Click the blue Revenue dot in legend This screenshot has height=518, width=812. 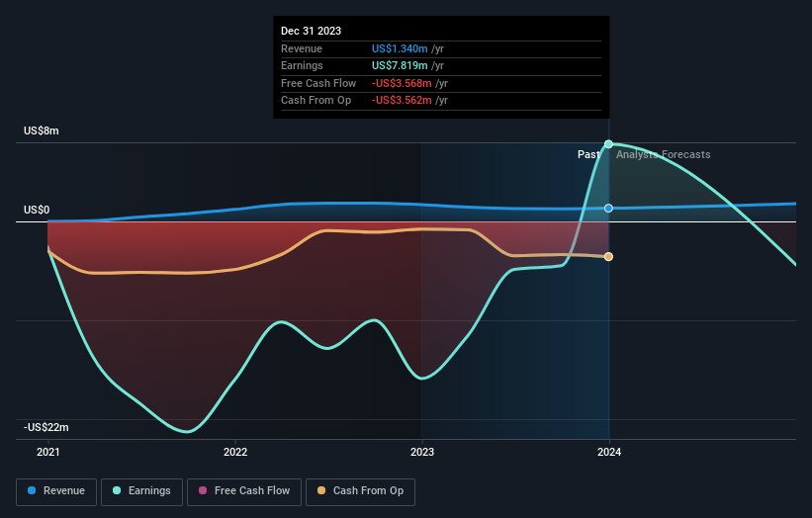[x=32, y=490]
